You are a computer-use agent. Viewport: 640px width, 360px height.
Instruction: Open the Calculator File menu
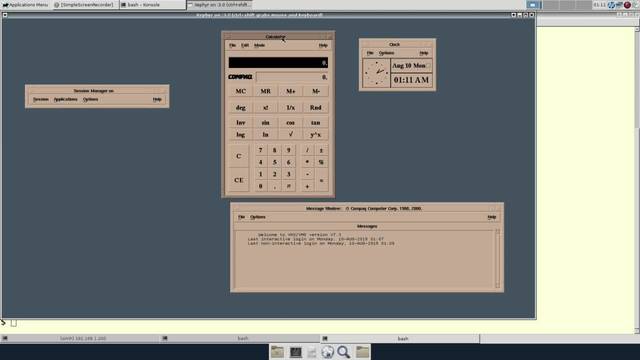[232, 45]
